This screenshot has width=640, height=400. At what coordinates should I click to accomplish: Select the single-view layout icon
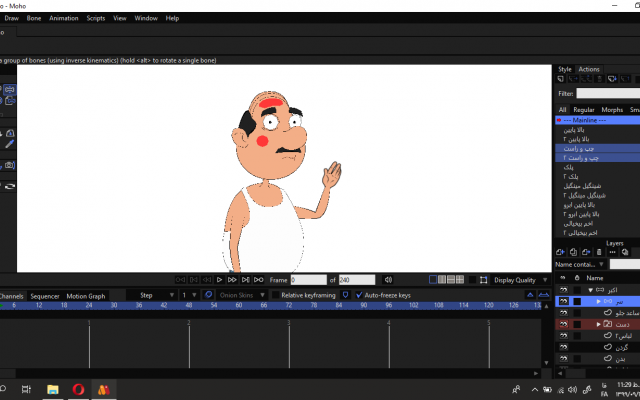(x=433, y=280)
